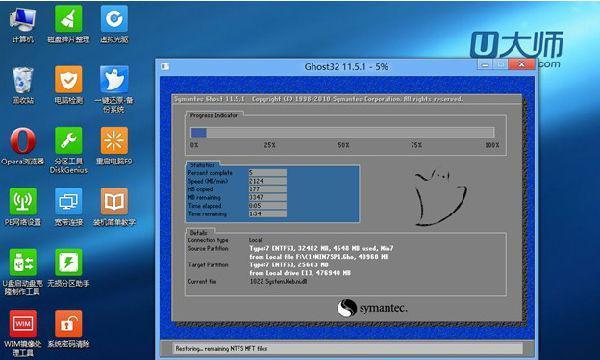600x360 pixels.
Task: Open the ghost one-key restore backup icon
Action: coord(114,80)
